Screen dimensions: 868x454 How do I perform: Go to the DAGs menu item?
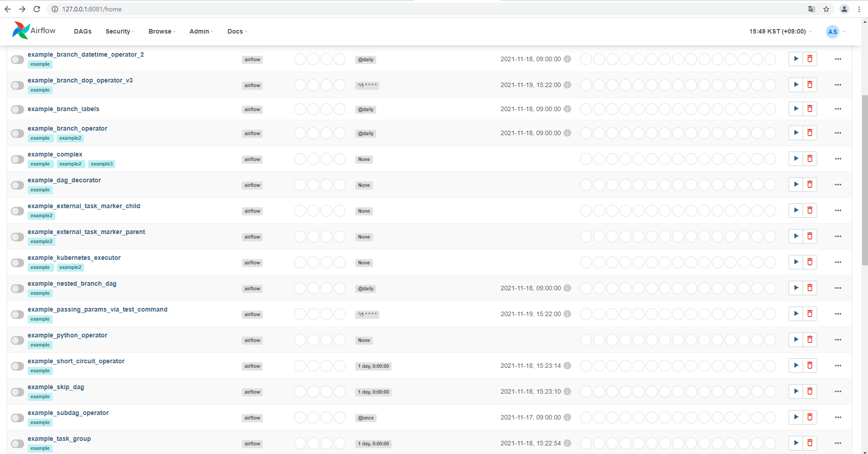pos(83,31)
